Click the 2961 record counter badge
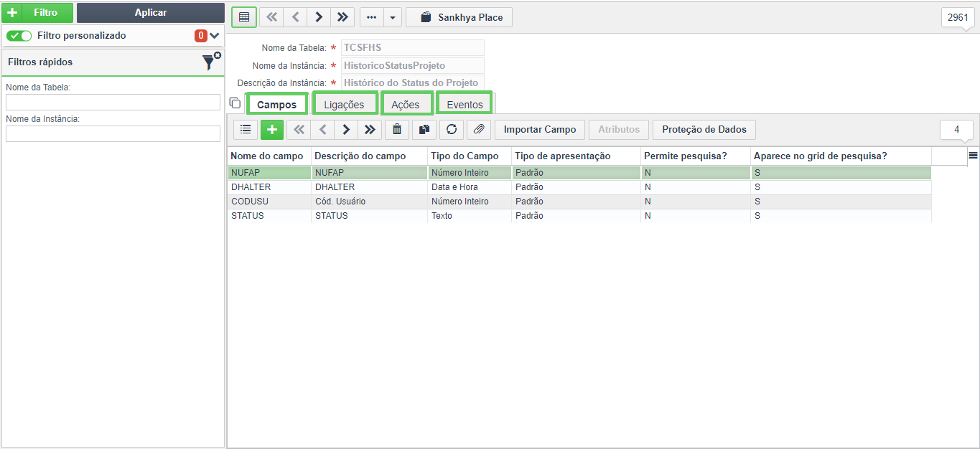980x449 pixels. pos(958,17)
